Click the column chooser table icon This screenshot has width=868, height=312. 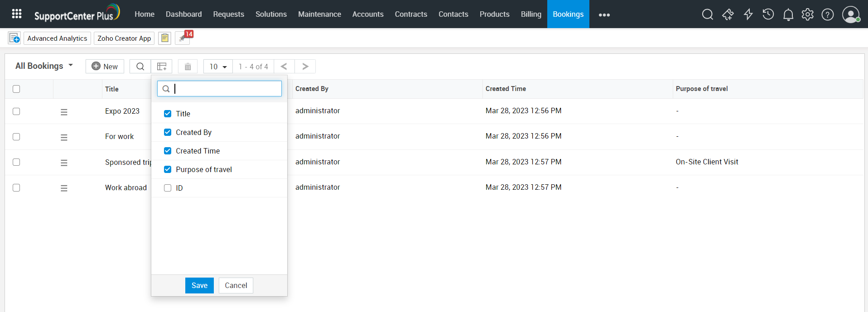[x=162, y=67]
